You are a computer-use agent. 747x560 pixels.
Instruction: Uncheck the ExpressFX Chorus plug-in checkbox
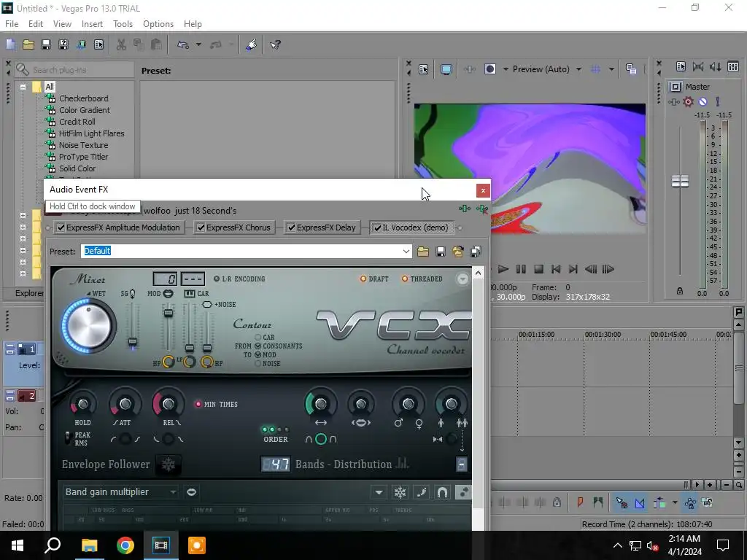click(x=201, y=227)
